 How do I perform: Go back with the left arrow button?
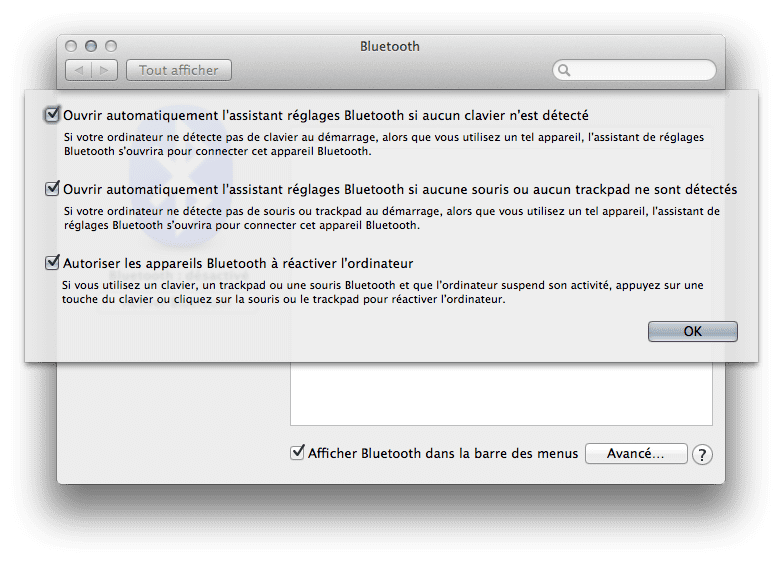coord(78,70)
